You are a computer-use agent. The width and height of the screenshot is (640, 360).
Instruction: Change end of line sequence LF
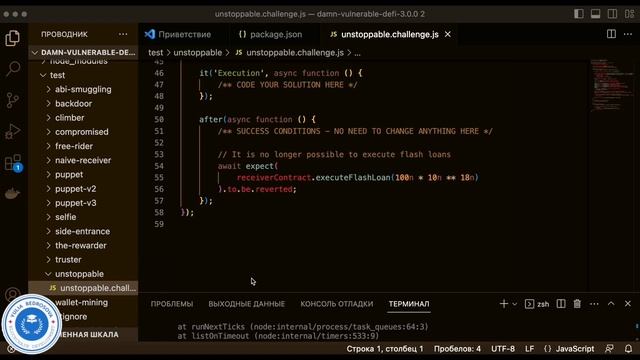coord(529,349)
